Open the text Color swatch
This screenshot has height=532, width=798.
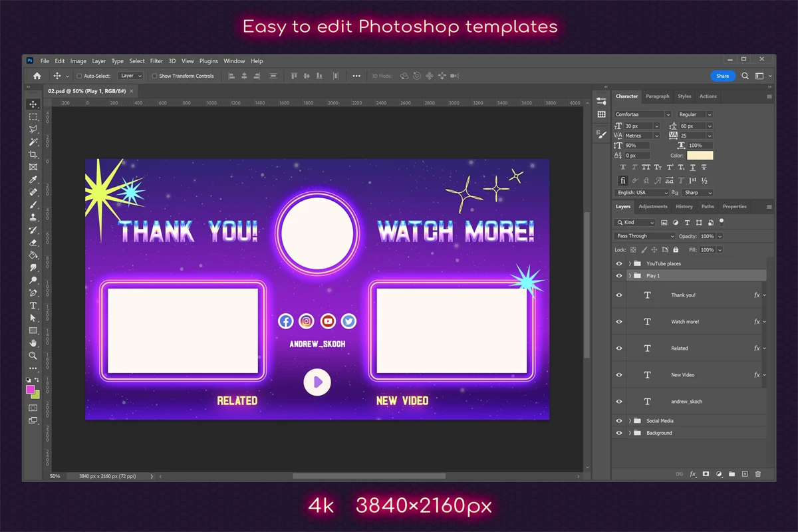[700, 156]
